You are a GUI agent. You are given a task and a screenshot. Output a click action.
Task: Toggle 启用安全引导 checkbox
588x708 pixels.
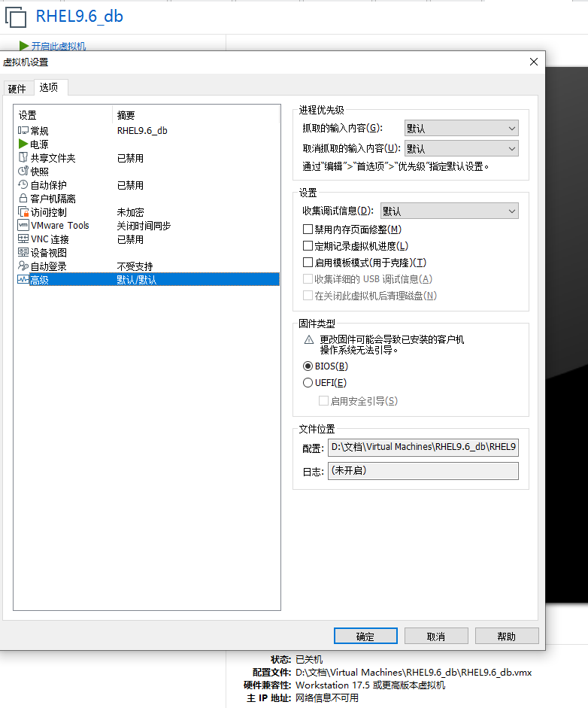click(323, 401)
